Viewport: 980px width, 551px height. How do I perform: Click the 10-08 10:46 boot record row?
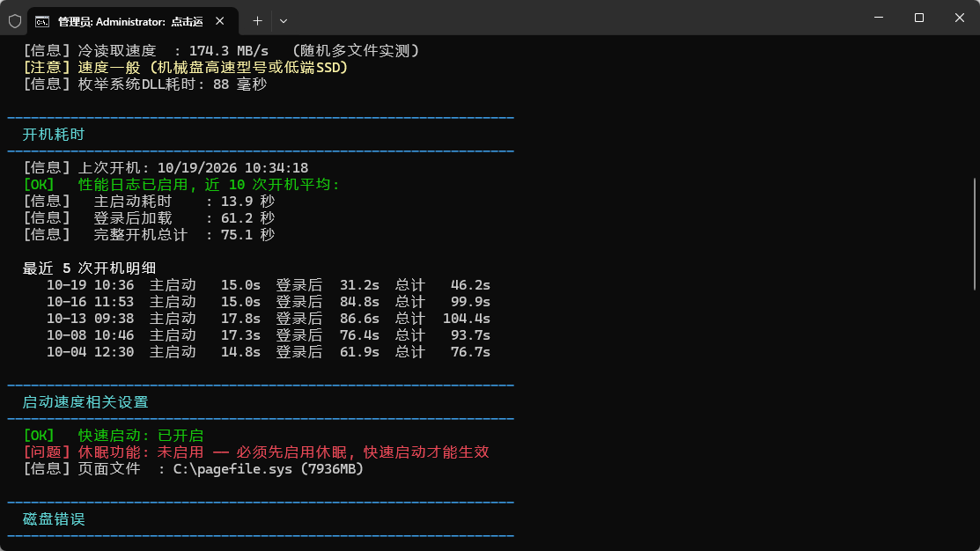point(269,335)
